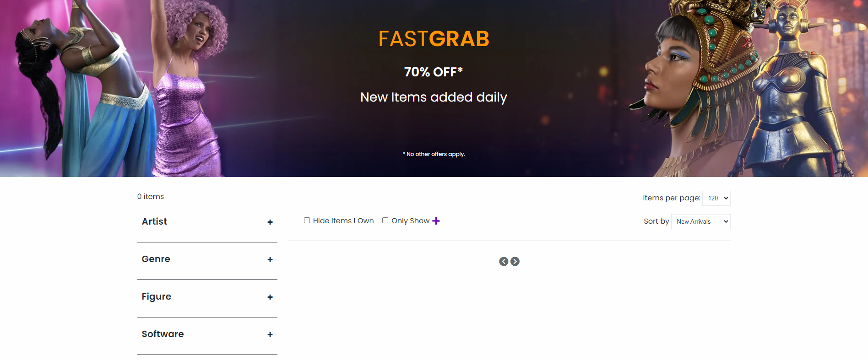Click the Artist filter heading text

coord(155,221)
